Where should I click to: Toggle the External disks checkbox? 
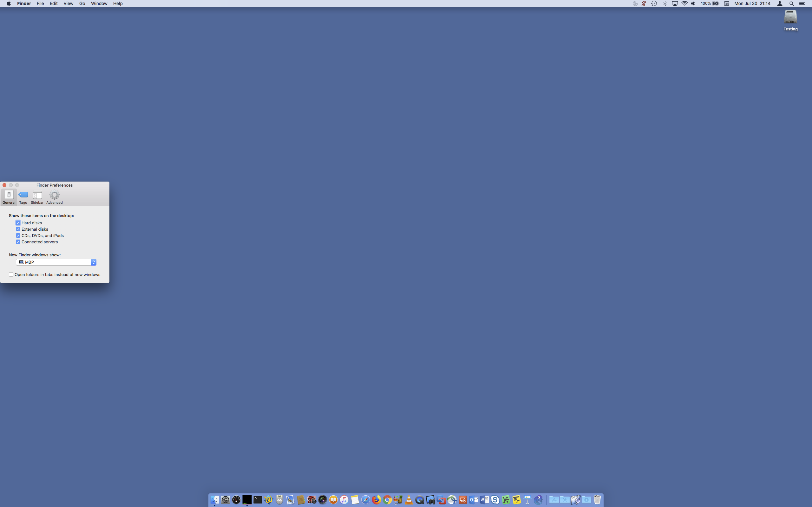click(18, 229)
